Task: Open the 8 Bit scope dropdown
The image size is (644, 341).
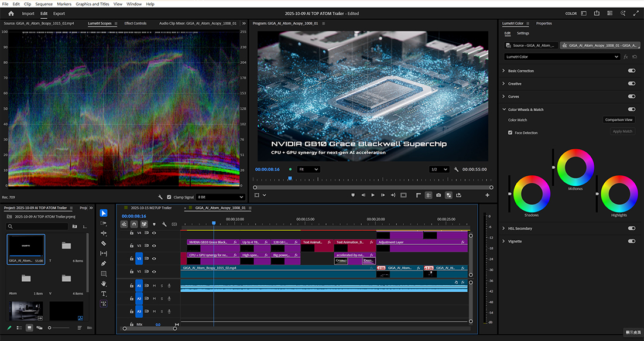Action: (x=220, y=197)
